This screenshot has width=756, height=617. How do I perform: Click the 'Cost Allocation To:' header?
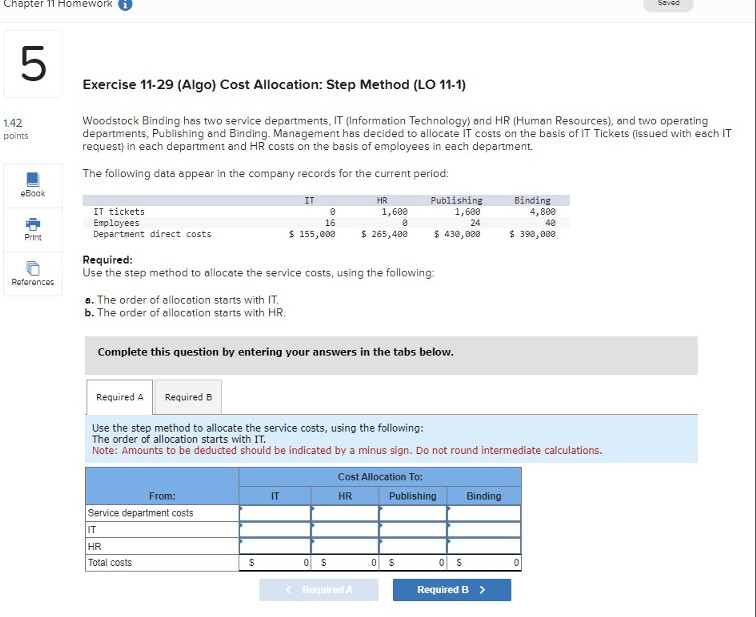click(380, 477)
